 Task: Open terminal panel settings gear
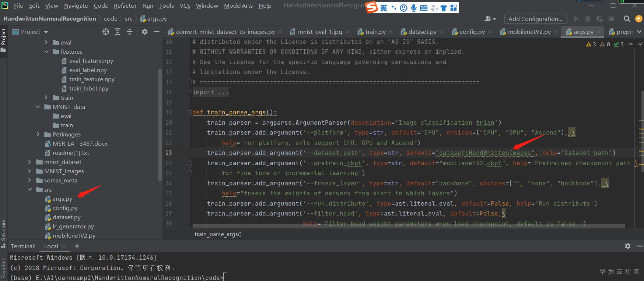[628, 246]
